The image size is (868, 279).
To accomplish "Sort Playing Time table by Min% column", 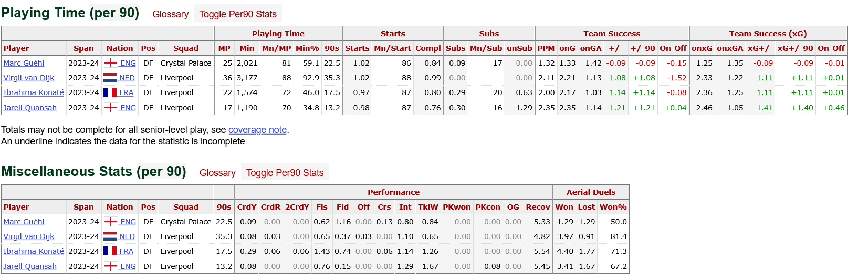I will point(307,48).
